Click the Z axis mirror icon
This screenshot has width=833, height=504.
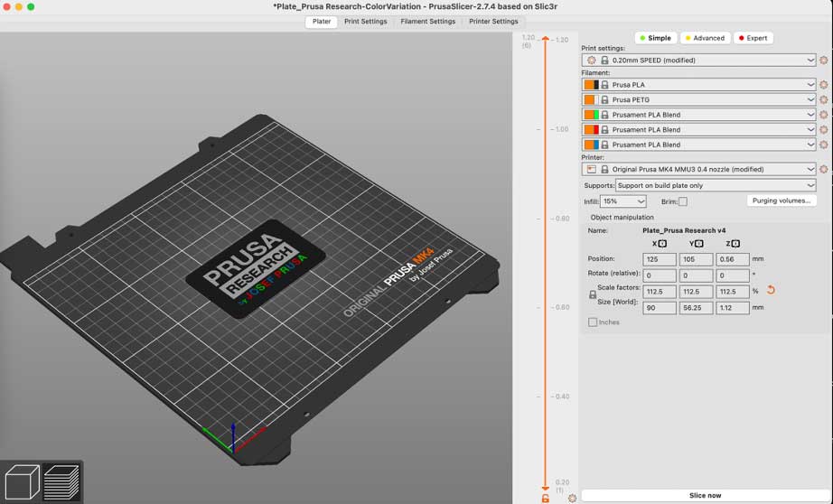tap(735, 244)
